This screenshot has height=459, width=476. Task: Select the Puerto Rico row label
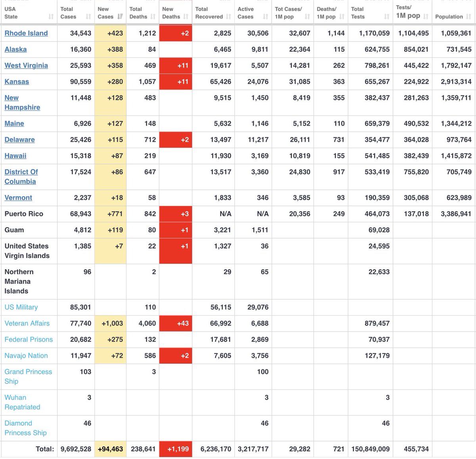click(24, 214)
